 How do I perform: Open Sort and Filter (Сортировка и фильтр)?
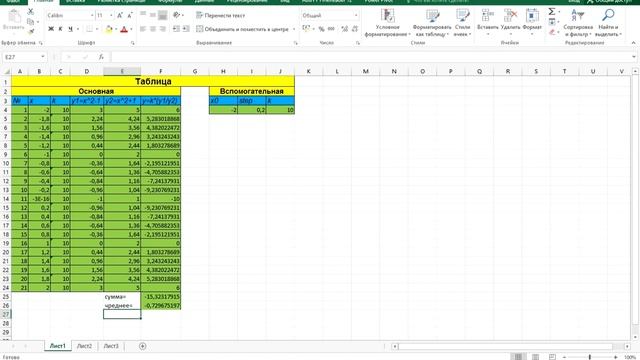tap(578, 23)
